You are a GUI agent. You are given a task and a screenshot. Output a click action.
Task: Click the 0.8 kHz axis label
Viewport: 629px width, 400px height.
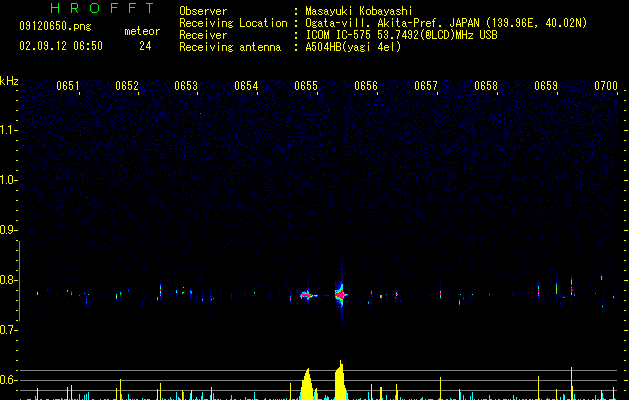(x=8, y=280)
